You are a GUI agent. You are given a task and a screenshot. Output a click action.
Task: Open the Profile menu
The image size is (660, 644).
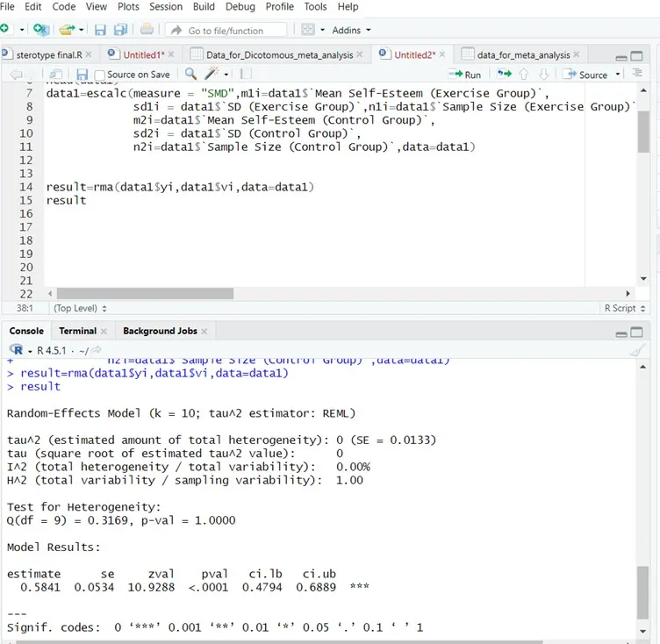(279, 7)
